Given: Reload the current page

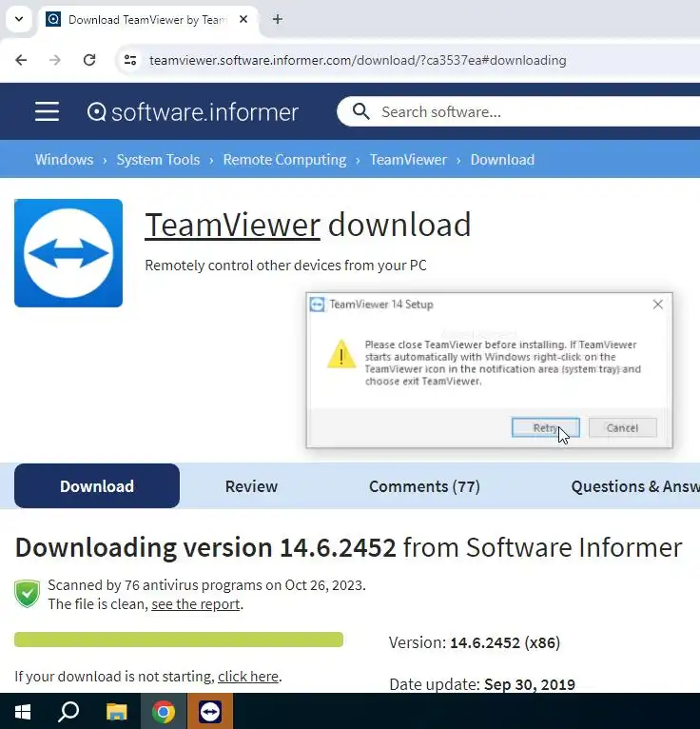Looking at the screenshot, I should tap(89, 60).
